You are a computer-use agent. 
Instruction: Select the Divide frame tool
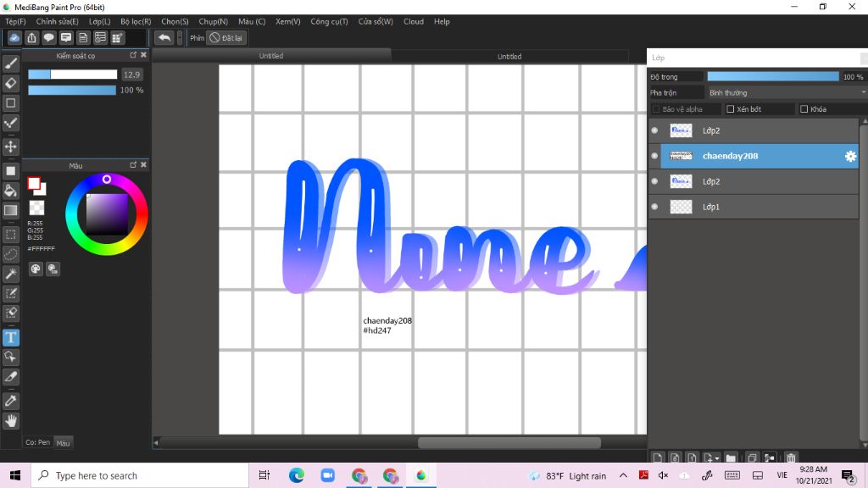pos(11,377)
